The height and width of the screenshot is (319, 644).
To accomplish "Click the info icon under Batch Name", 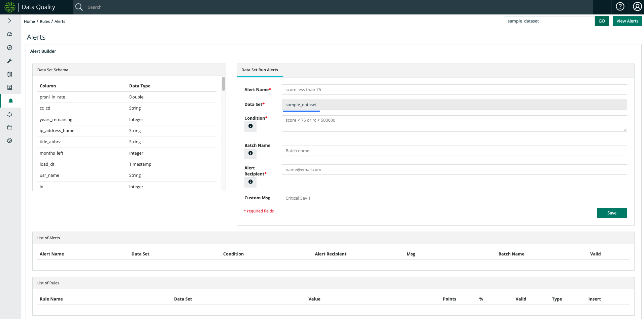I will [250, 153].
